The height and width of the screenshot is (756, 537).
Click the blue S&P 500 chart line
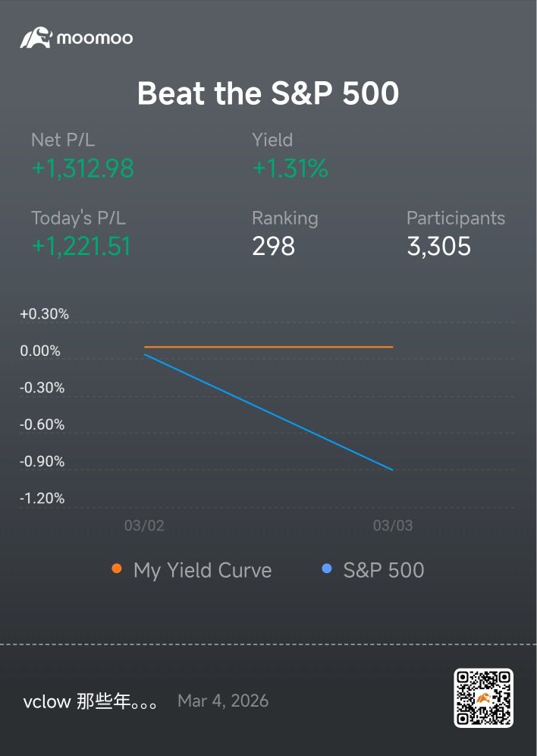(x=268, y=411)
